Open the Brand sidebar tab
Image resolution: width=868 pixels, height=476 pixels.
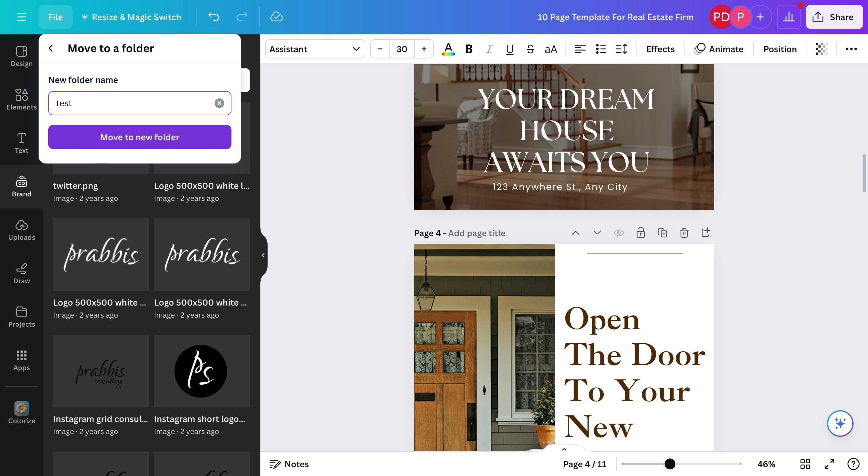[22, 186]
